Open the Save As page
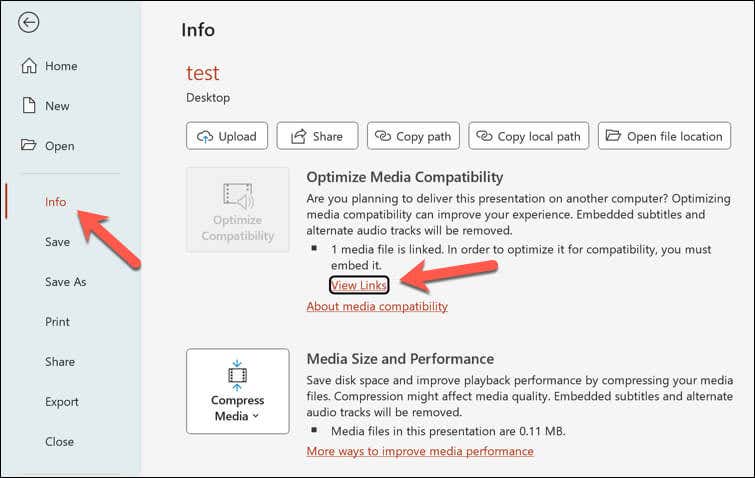Screen dimensions: 755x478 coord(65,282)
